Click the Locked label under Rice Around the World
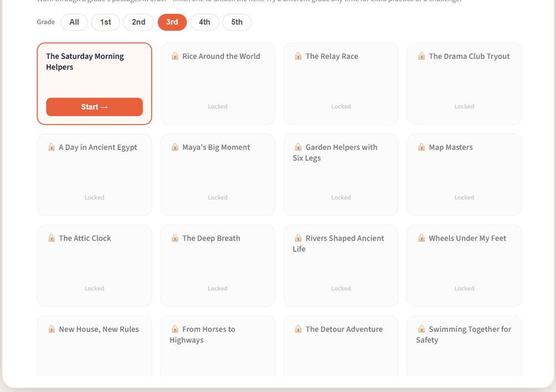Viewport: 556px width, 392px height. (218, 106)
